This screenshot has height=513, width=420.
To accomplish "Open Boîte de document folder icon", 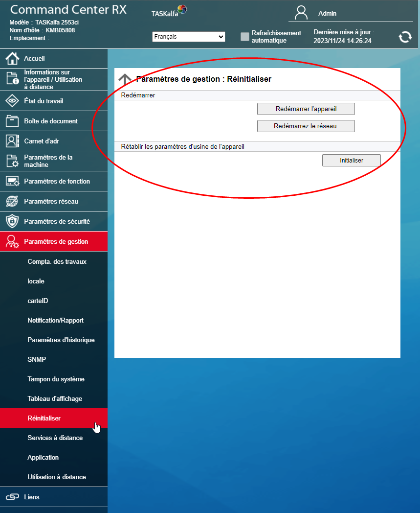I will 12,121.
